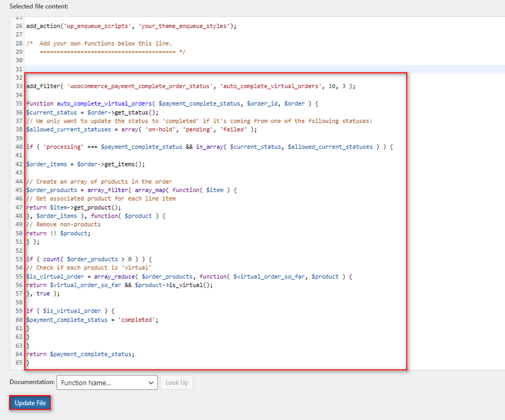Click the if ( $is_virtual_order ) line
The width and height of the screenshot is (505, 420).
(70, 311)
